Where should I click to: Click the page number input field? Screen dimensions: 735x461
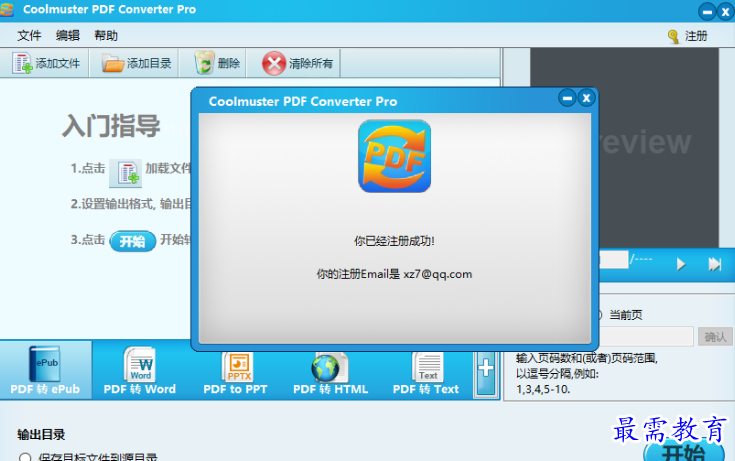pyautogui.click(x=613, y=259)
